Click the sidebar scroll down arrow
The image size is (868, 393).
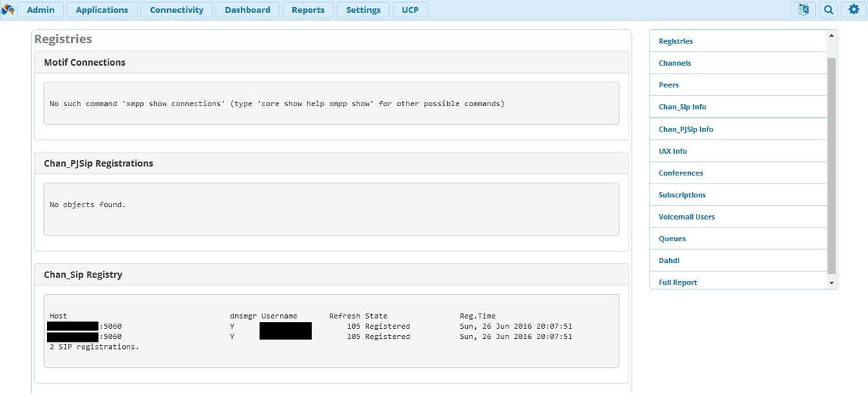pyautogui.click(x=831, y=282)
